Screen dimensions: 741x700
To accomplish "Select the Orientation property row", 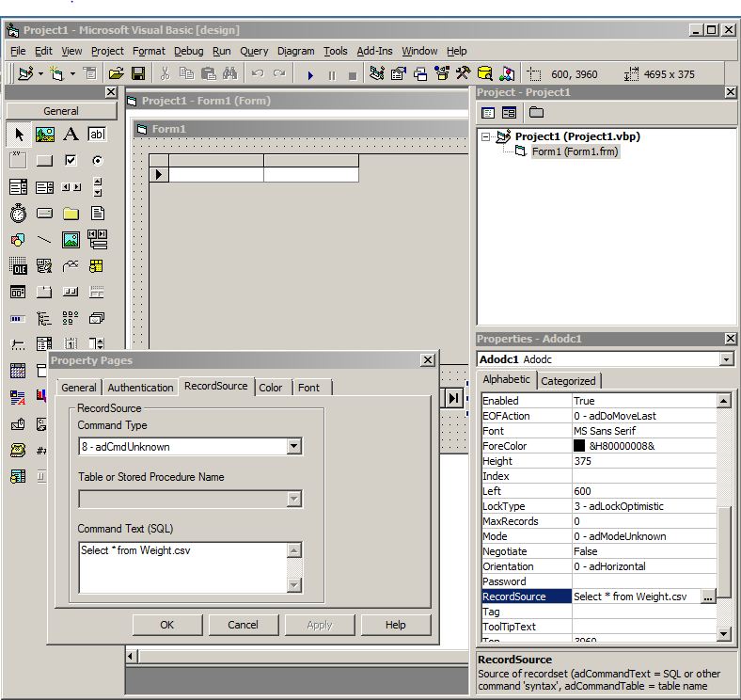I will [x=599, y=566].
